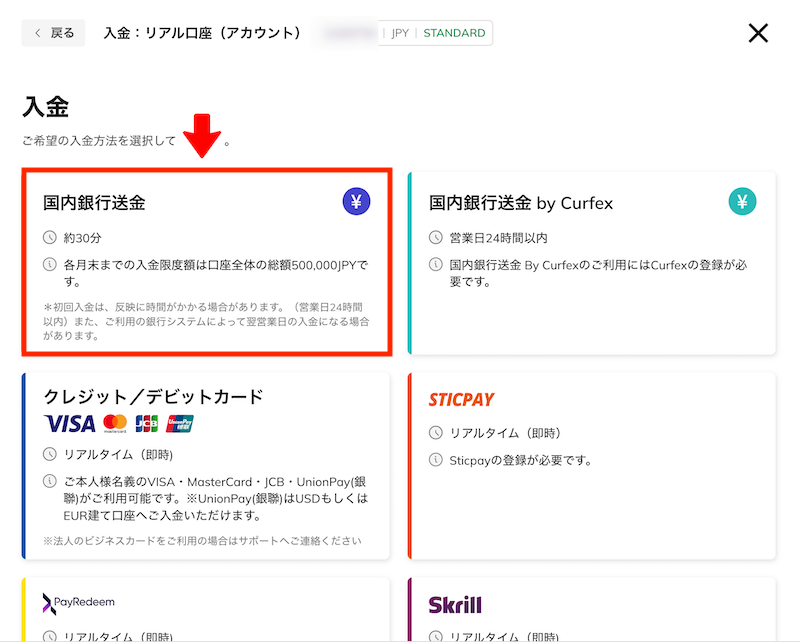Screen dimensions: 800x642
Task: Click the purple yen icon on 国内銀行送金
Action: [356, 202]
